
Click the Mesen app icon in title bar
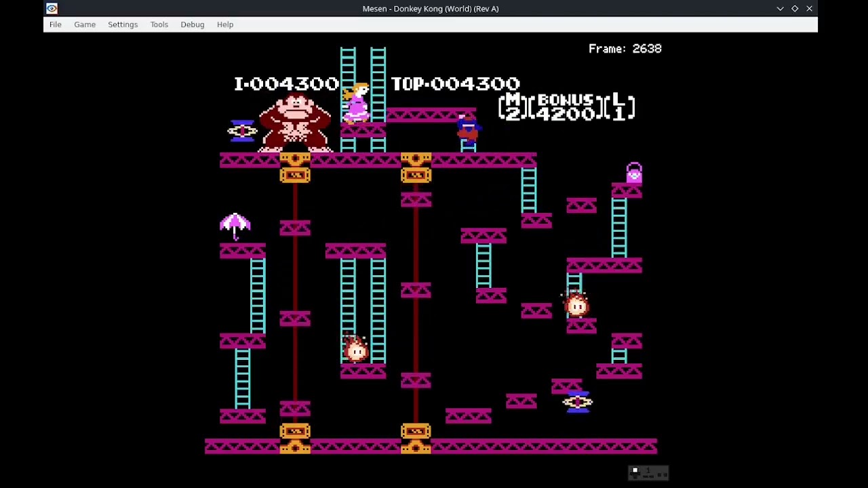click(x=52, y=9)
